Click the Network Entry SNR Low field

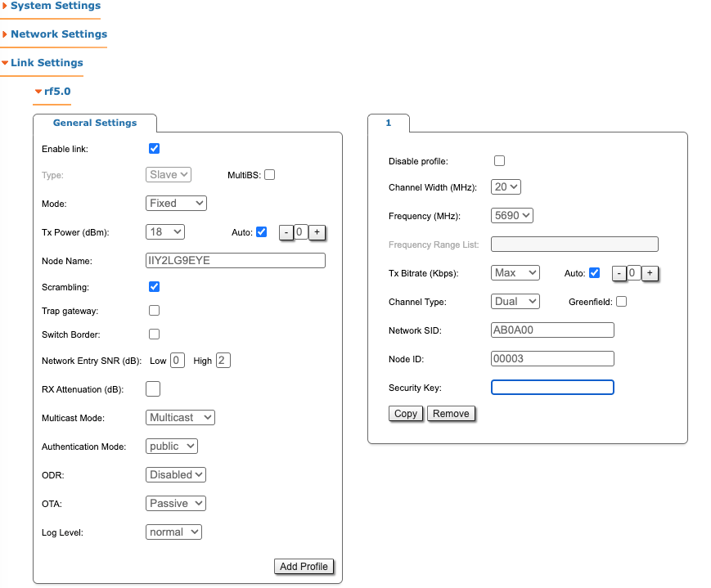point(178,361)
